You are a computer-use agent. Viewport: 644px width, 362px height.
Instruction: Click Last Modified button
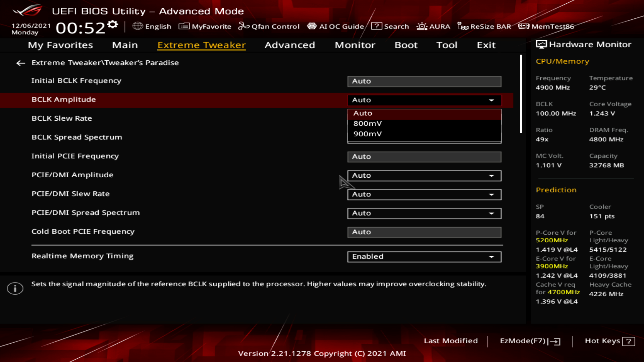pyautogui.click(x=450, y=341)
